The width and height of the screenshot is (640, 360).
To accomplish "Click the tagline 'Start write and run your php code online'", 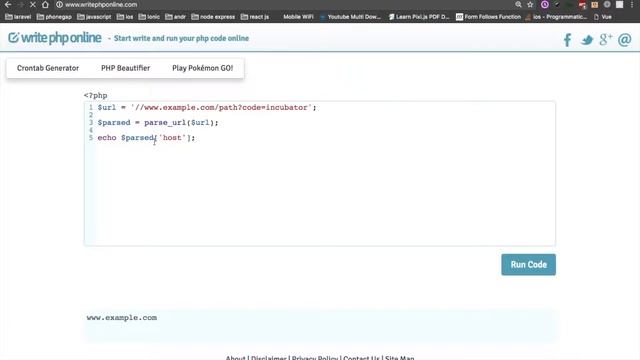I will (x=181, y=38).
